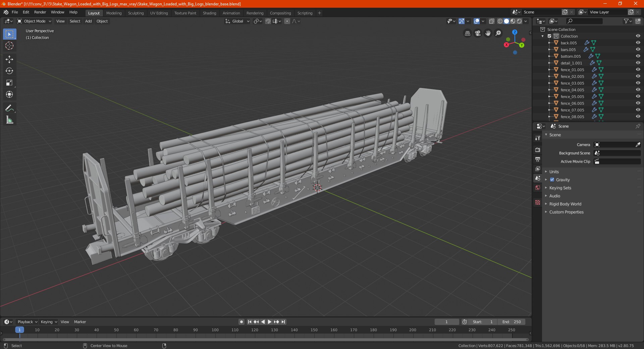Open the Render menu
Image resolution: width=644 pixels, height=349 pixels.
click(x=40, y=12)
